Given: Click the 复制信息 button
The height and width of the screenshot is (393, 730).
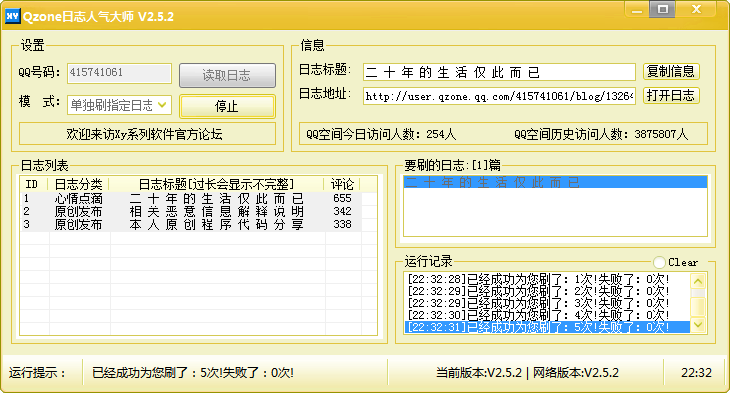Looking at the screenshot, I should pos(671,71).
